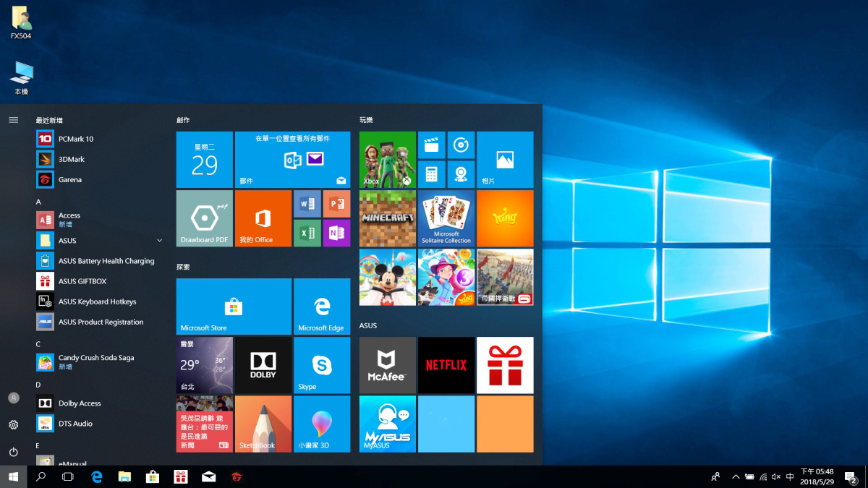The height and width of the screenshot is (488, 868).
Task: Open the news tile
Action: point(205,424)
